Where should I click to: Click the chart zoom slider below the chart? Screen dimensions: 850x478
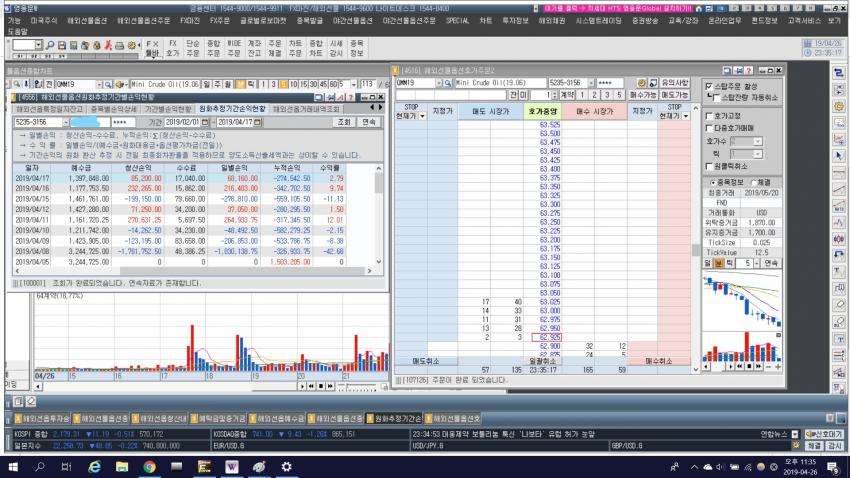click(x=360, y=387)
